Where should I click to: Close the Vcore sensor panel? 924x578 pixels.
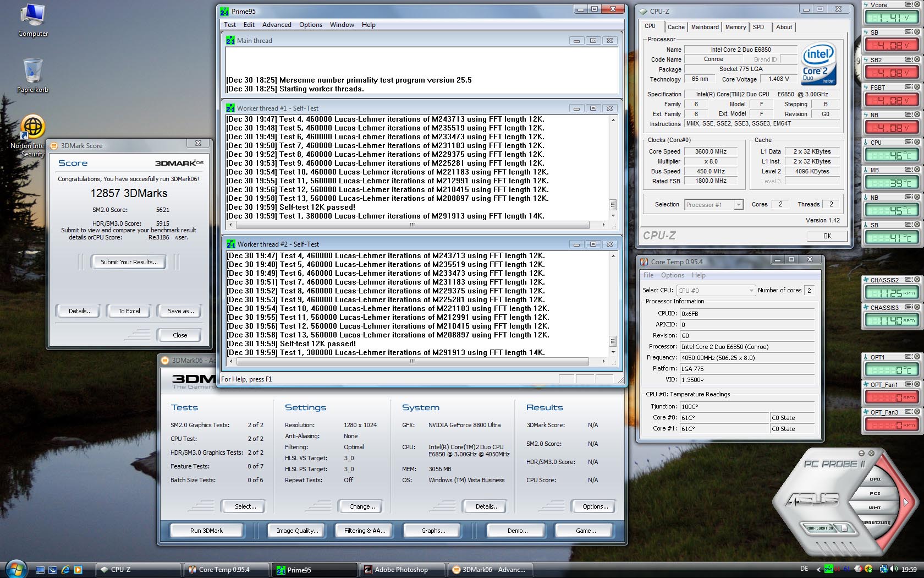click(x=916, y=4)
